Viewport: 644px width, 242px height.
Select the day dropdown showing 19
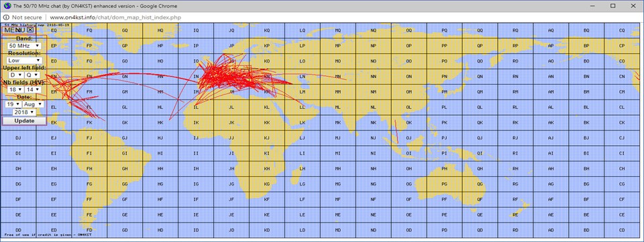13,104
